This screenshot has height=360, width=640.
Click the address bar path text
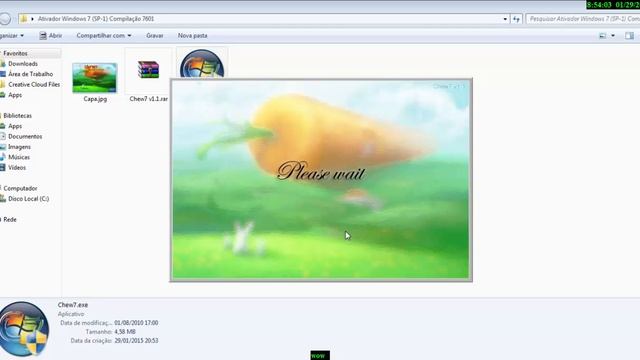tap(96, 19)
